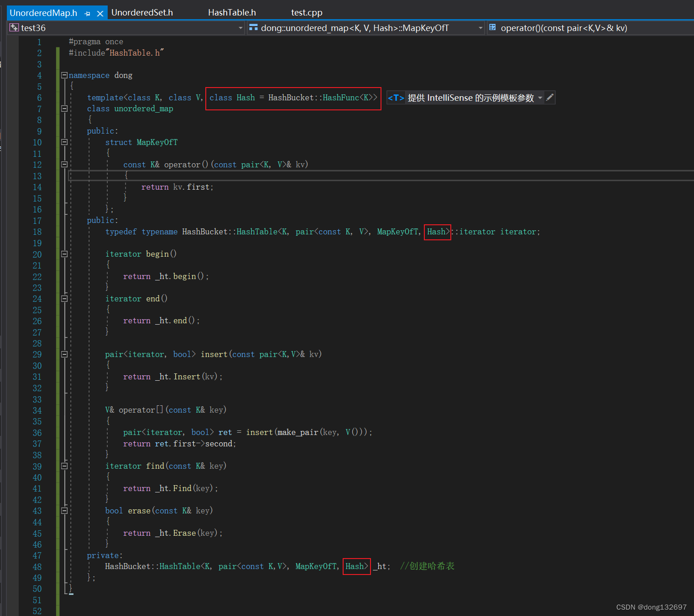Click 'HashFunc<K>>' in the template declaration

[x=350, y=98]
